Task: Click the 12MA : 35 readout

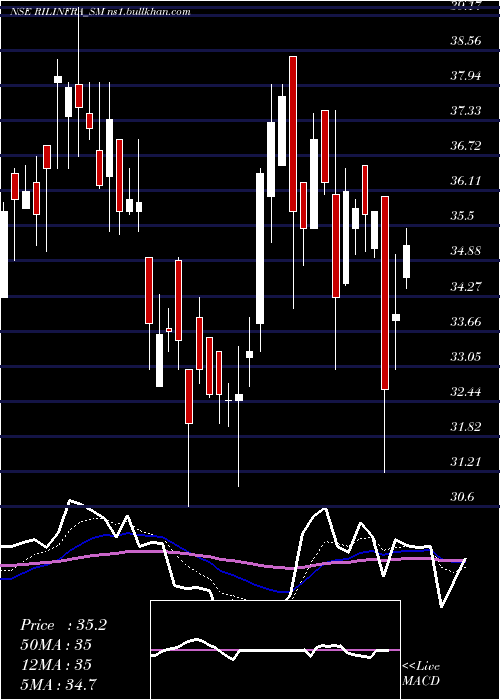Action: [56, 664]
